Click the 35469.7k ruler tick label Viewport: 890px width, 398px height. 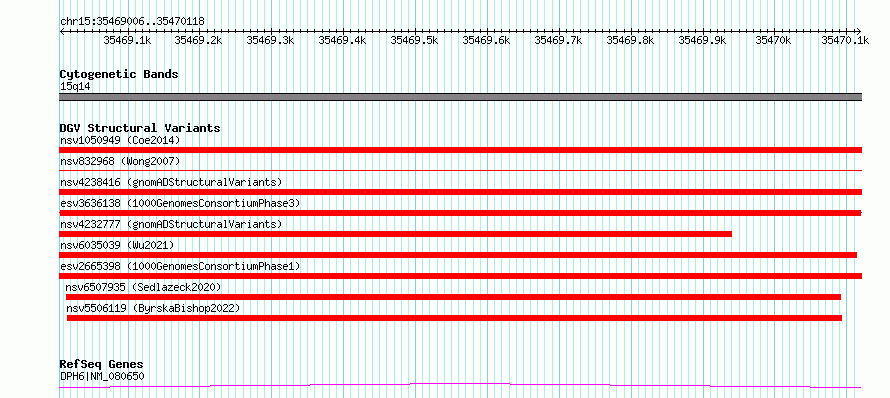coord(559,40)
